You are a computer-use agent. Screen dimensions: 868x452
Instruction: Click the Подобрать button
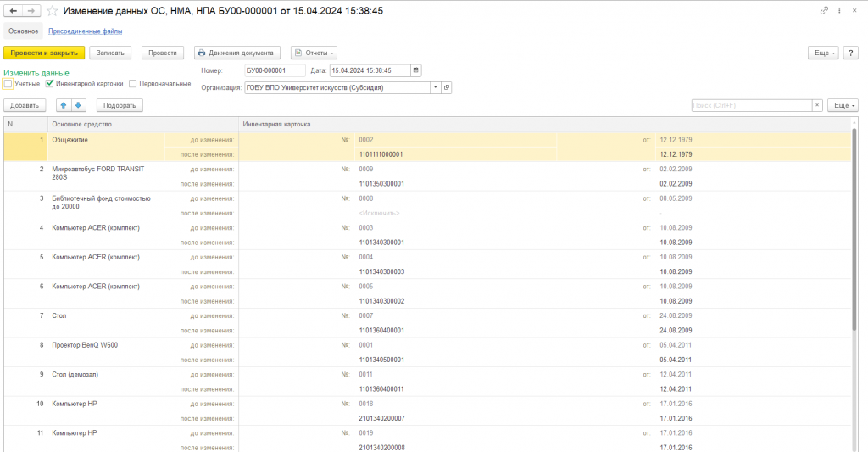pyautogui.click(x=120, y=105)
